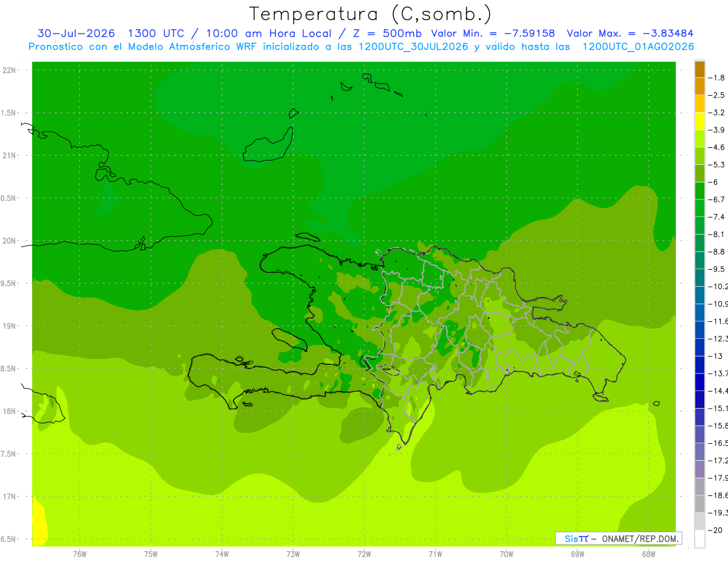
Task: Click the '-2.5' legend value
Action: coord(716,95)
